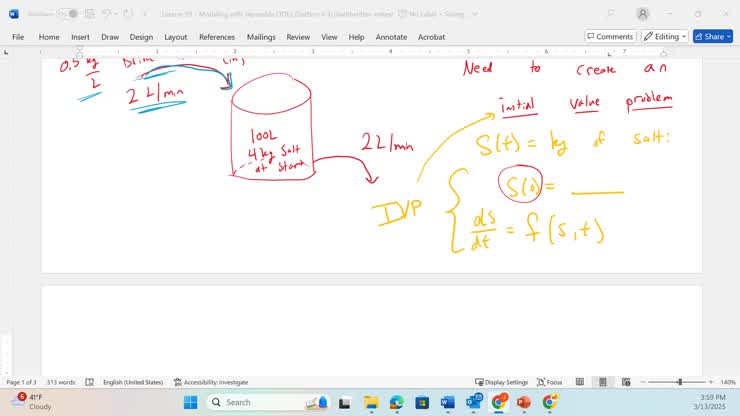Open the second Chrome icon on taskbar
The width and height of the screenshot is (740, 416).
click(549, 402)
